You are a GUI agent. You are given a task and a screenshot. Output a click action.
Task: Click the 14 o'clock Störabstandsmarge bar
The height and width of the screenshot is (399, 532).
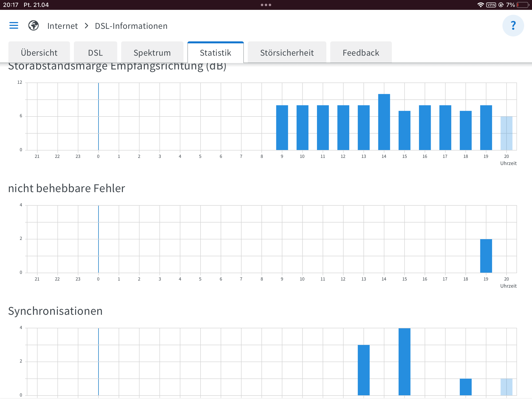tap(384, 122)
